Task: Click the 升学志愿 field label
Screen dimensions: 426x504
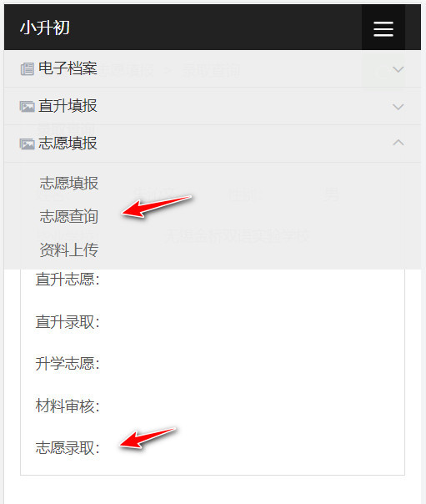Action: (x=68, y=364)
